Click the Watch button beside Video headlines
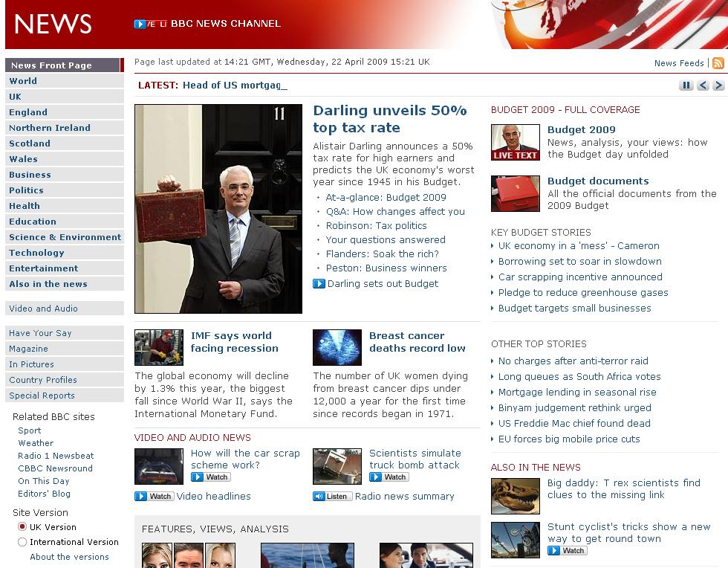 click(155, 497)
